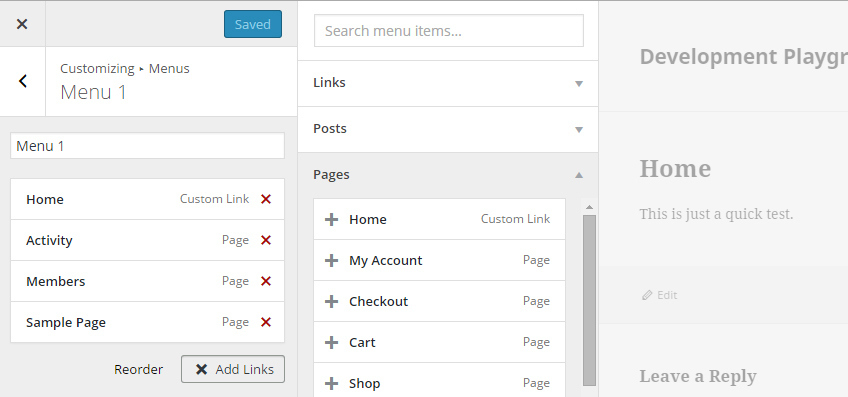Open the Home item in Menu 1
Screen dimensions: 848x397
point(147,199)
